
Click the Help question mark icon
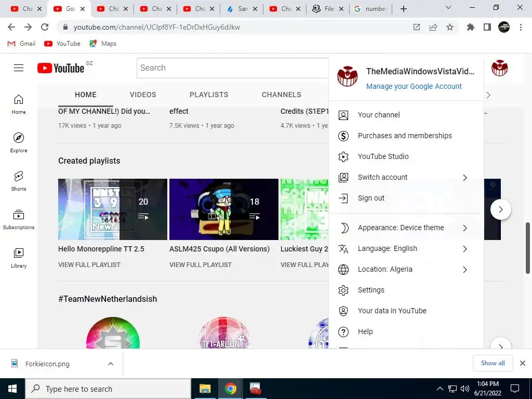pyautogui.click(x=343, y=332)
